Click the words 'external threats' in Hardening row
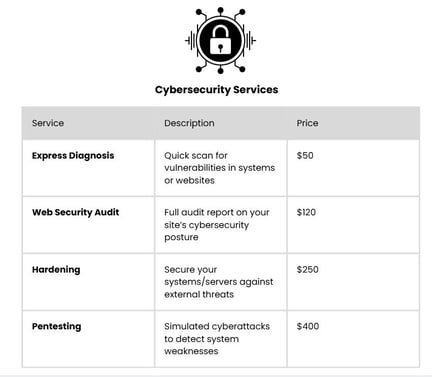The width and height of the screenshot is (432, 377). pos(199,295)
